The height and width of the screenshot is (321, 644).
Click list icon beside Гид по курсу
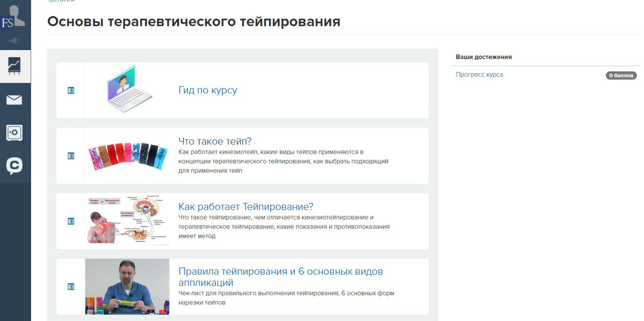tap(71, 90)
